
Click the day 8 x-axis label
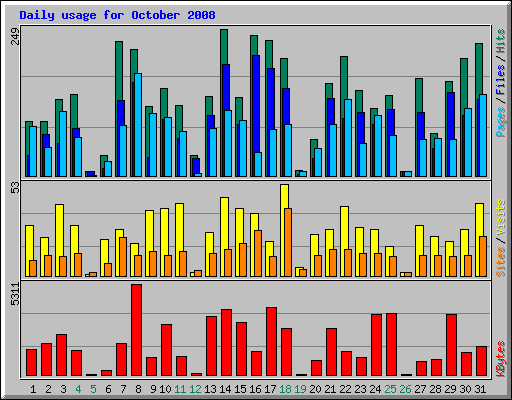click(138, 389)
